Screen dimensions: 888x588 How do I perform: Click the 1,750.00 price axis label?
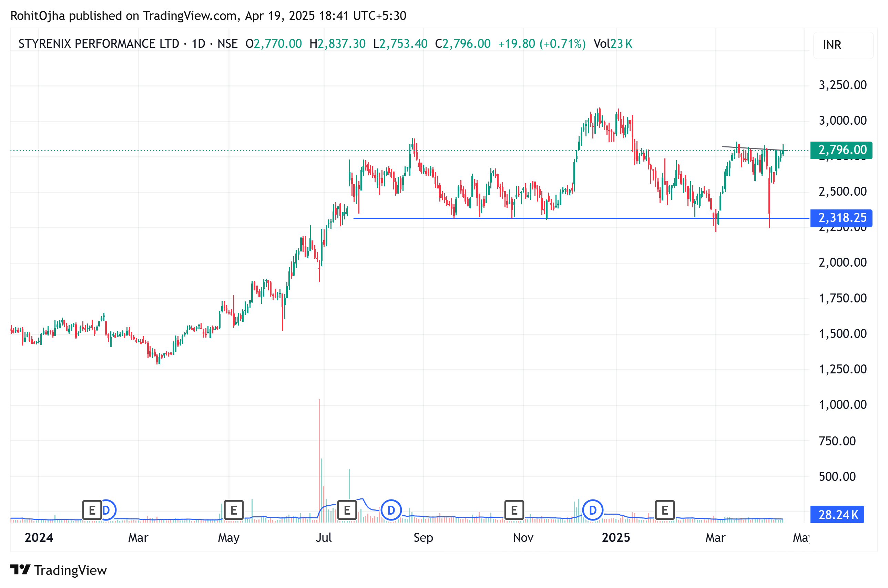(x=843, y=299)
